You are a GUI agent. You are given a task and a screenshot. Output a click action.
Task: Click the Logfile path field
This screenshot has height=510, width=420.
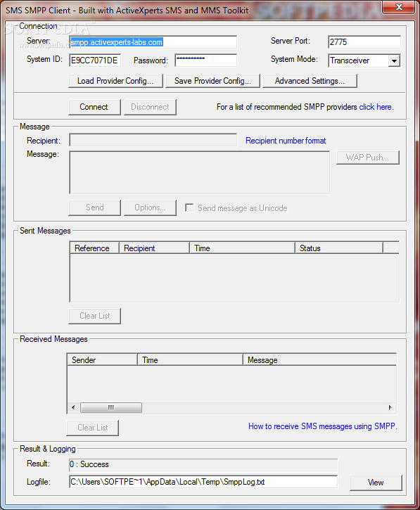tap(203, 482)
